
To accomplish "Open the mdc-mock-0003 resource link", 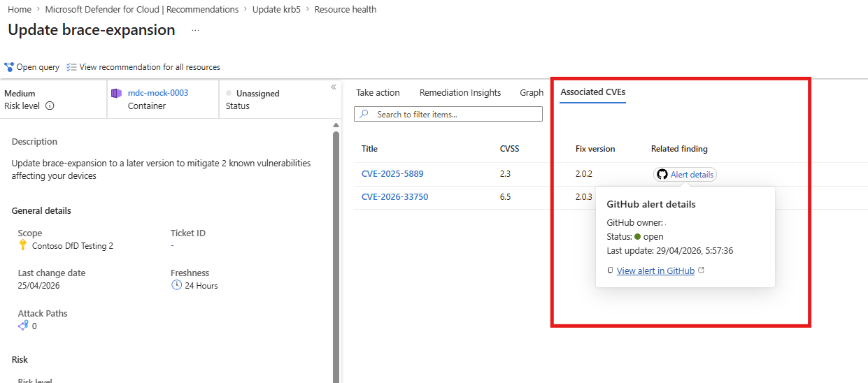I will pyautogui.click(x=158, y=93).
